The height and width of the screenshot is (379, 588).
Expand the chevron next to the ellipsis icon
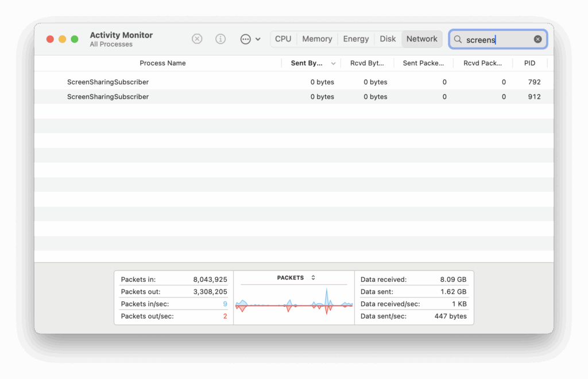pos(258,39)
